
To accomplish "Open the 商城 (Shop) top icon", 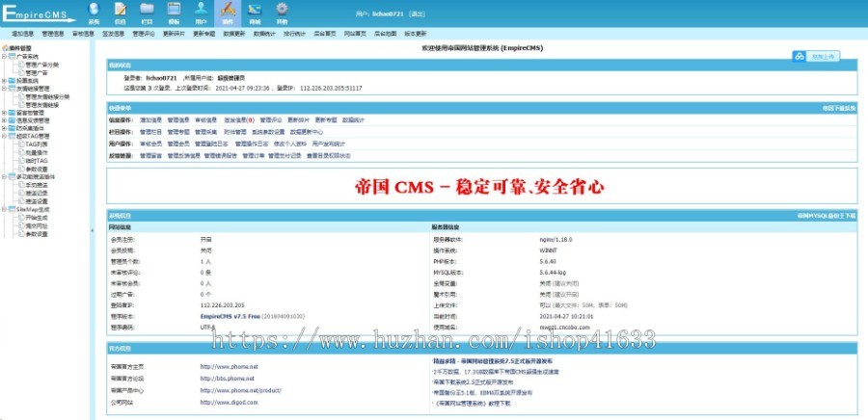I will pyautogui.click(x=254, y=13).
